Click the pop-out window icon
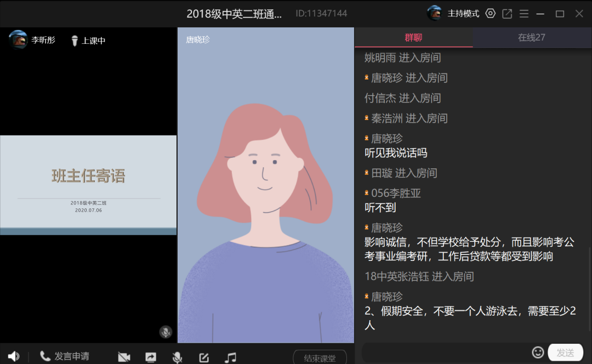This screenshot has height=364, width=592. (508, 13)
